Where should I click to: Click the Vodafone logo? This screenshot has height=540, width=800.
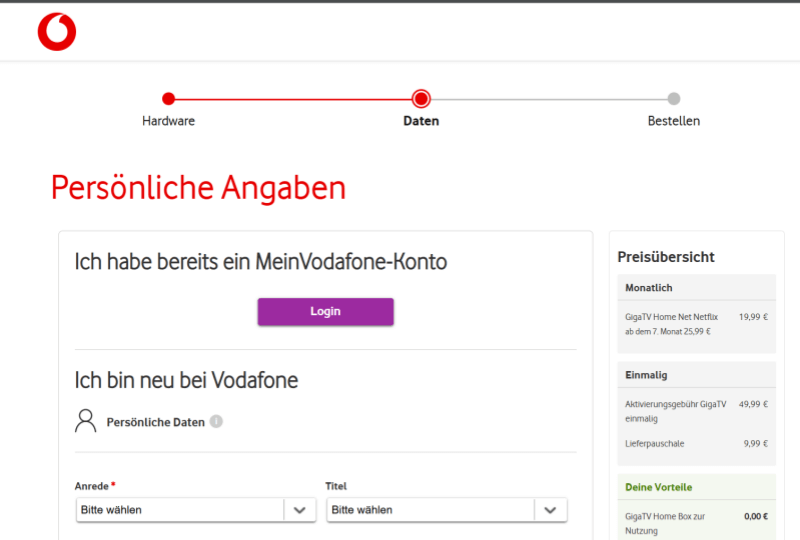[57, 32]
